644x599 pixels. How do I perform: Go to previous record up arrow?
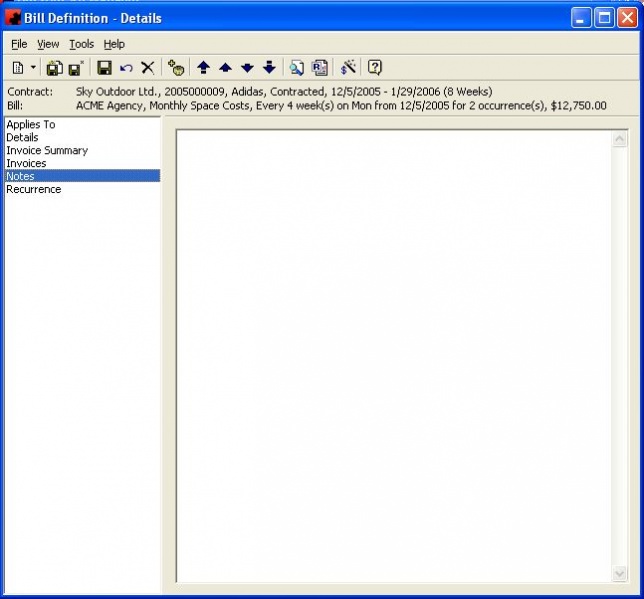click(225, 67)
